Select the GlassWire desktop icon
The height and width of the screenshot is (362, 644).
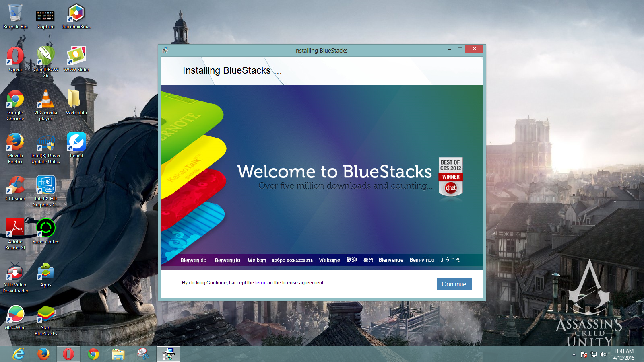click(x=15, y=318)
